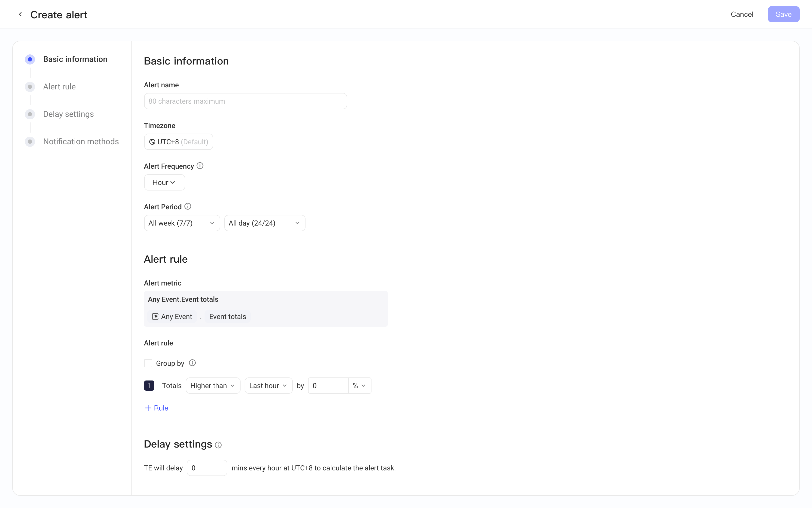Screen dimensions: 812x508
Task: Click the Any Event metric chip
Action: pyautogui.click(x=172, y=316)
